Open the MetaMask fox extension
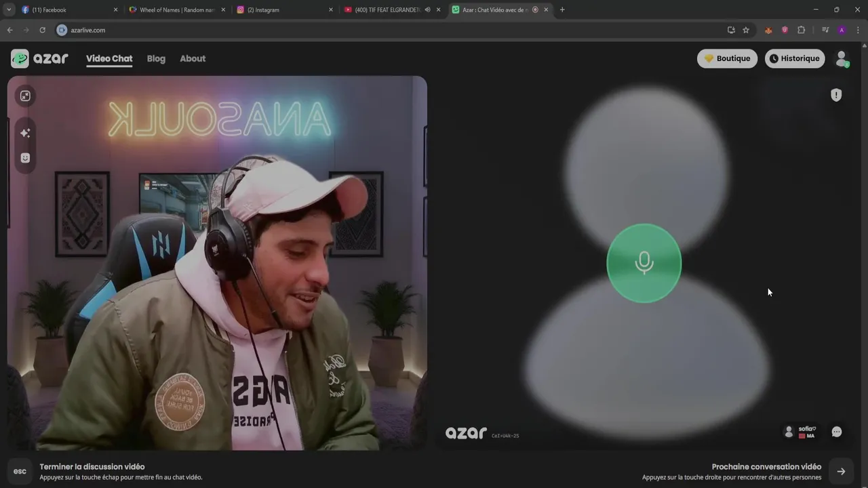This screenshot has width=868, height=488. (768, 30)
